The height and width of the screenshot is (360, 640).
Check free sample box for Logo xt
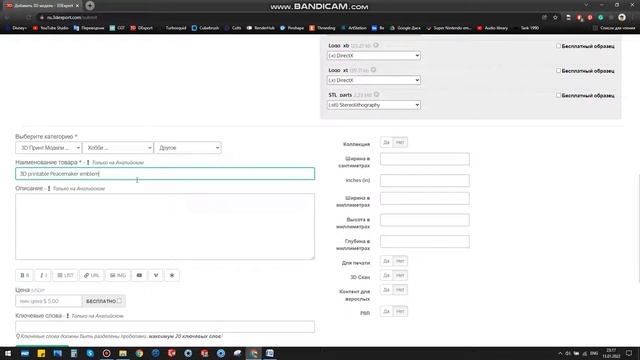(x=558, y=71)
